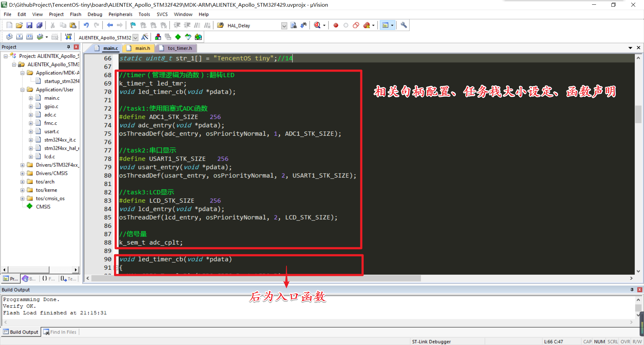Click the Paste clipboard icon
The height and width of the screenshot is (345, 644).
pyautogui.click(x=73, y=25)
